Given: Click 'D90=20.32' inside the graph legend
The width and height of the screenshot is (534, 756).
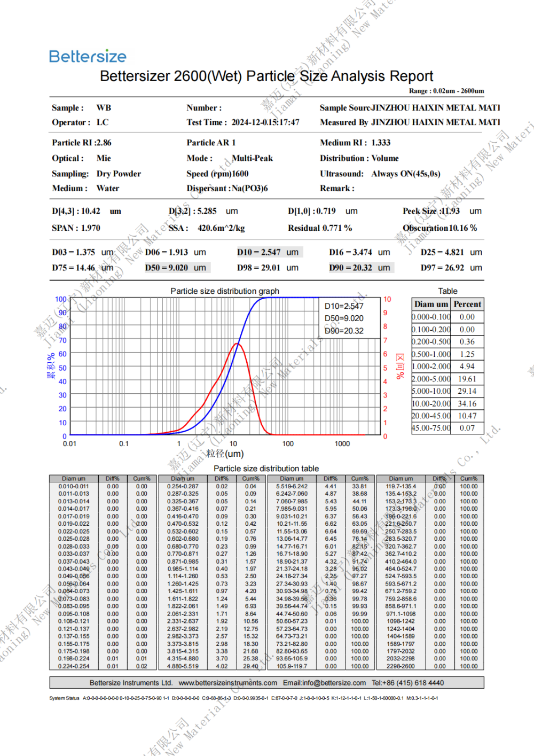Looking at the screenshot, I should 344,331.
